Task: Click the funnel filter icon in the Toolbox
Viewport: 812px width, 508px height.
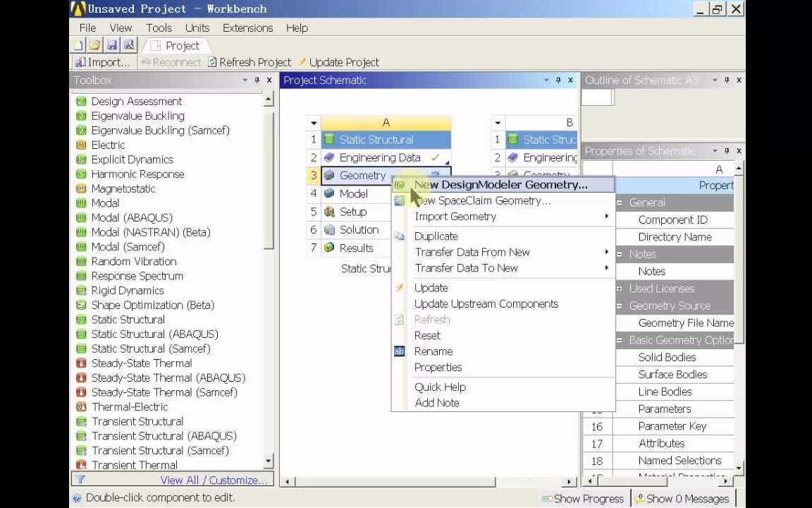Action: point(80,480)
